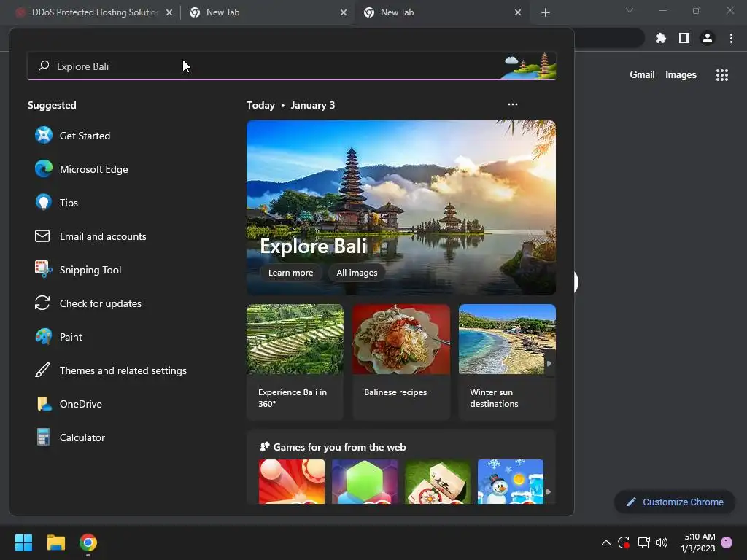The image size is (747, 560).
Task: Open Winter sun destinations card
Action: point(507,362)
